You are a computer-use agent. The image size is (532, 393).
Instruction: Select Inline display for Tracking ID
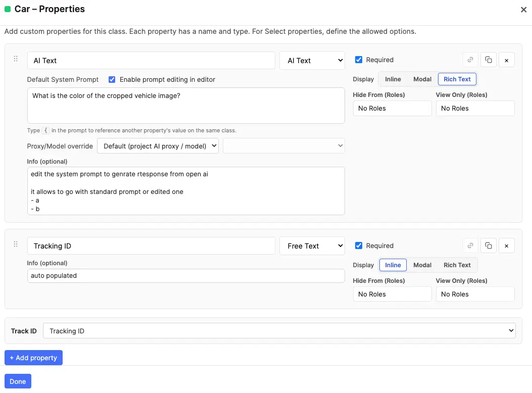393,265
